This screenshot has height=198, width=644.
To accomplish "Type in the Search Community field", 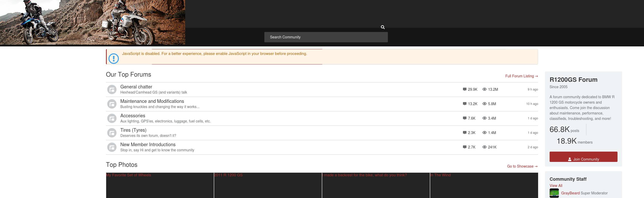I will [326, 37].
